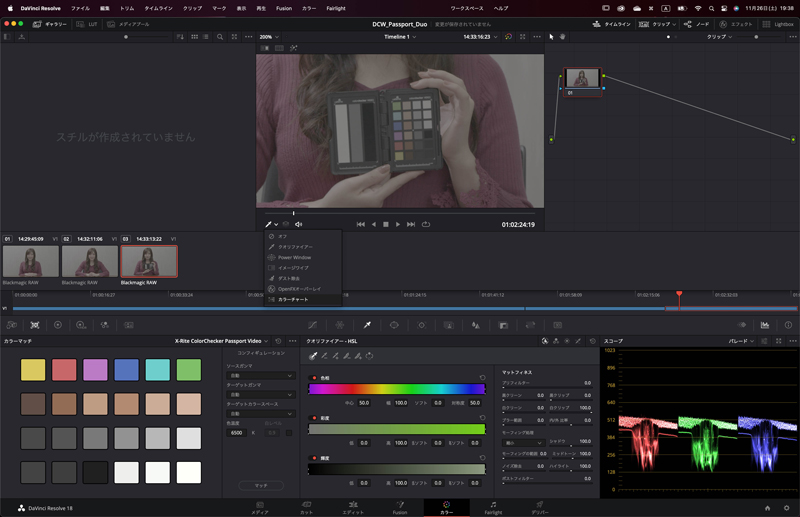Select the third Blackmagic RAW clip thumbnail
Viewport: 800px width, 517px height.
(x=149, y=262)
